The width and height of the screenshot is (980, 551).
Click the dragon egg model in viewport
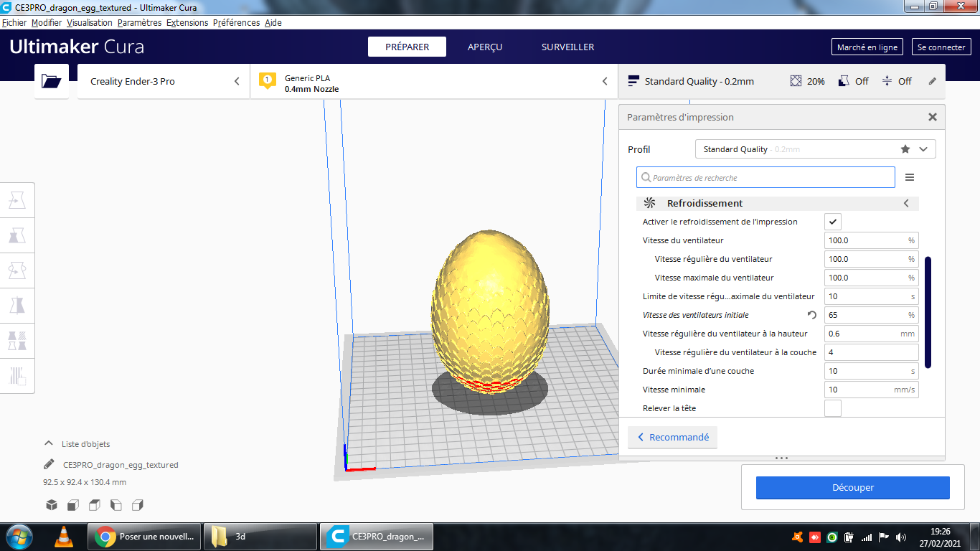(x=491, y=312)
